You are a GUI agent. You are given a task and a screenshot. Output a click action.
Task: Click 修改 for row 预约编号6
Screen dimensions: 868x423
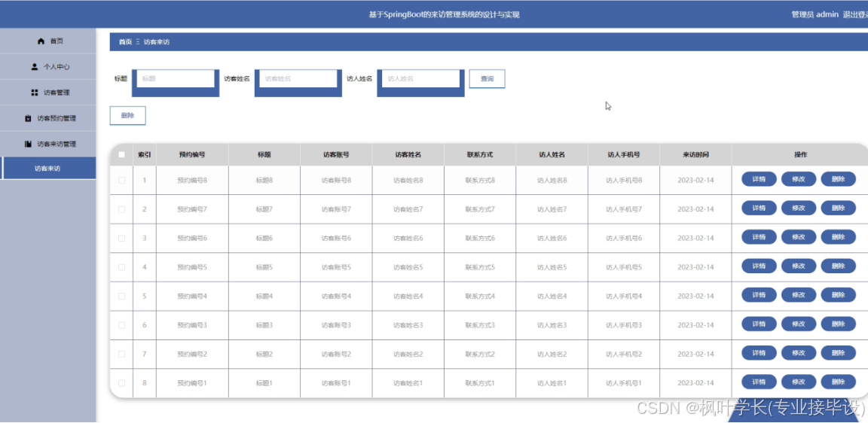[x=799, y=237]
